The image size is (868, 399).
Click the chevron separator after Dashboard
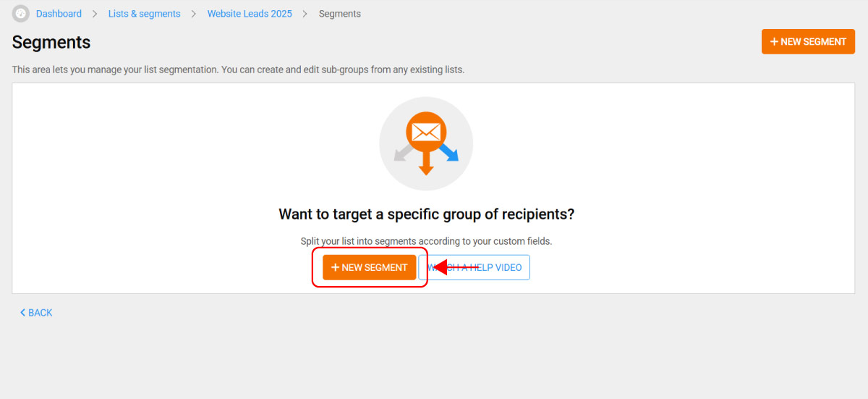click(95, 14)
